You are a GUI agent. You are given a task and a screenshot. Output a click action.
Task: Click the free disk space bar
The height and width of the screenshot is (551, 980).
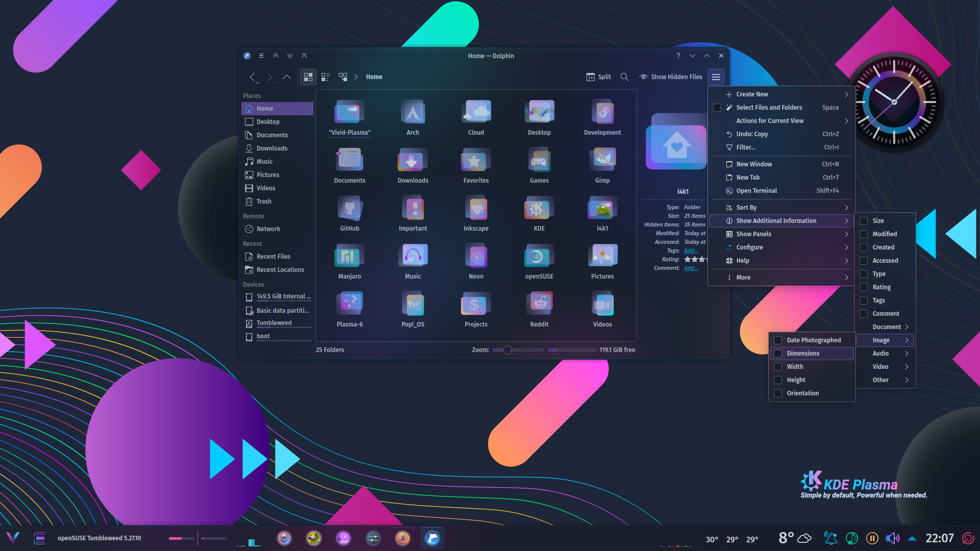[x=572, y=350]
